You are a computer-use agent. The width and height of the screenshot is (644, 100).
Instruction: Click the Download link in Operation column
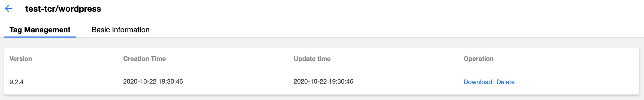click(478, 82)
